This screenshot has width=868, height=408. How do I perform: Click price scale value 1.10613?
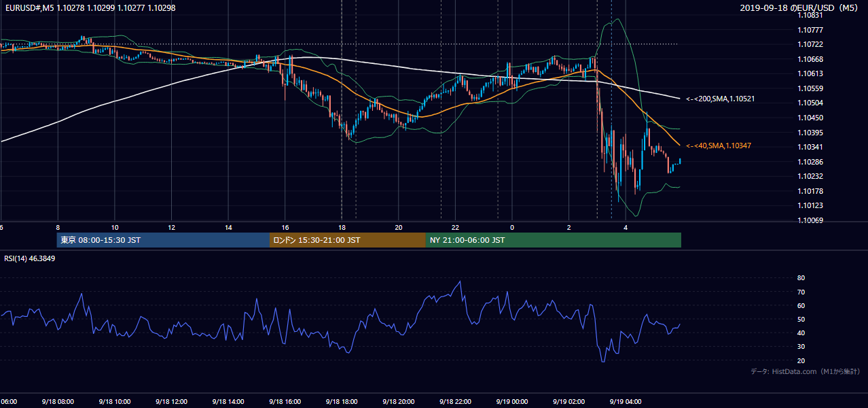coord(812,73)
